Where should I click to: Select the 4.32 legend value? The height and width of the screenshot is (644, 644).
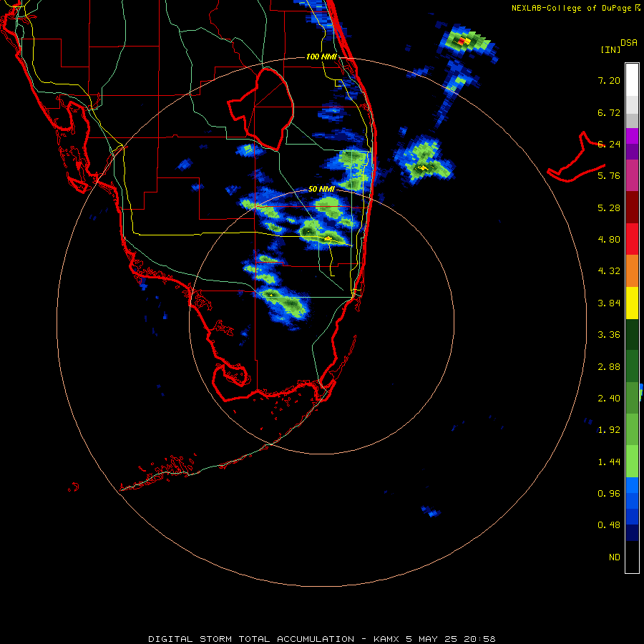(609, 271)
